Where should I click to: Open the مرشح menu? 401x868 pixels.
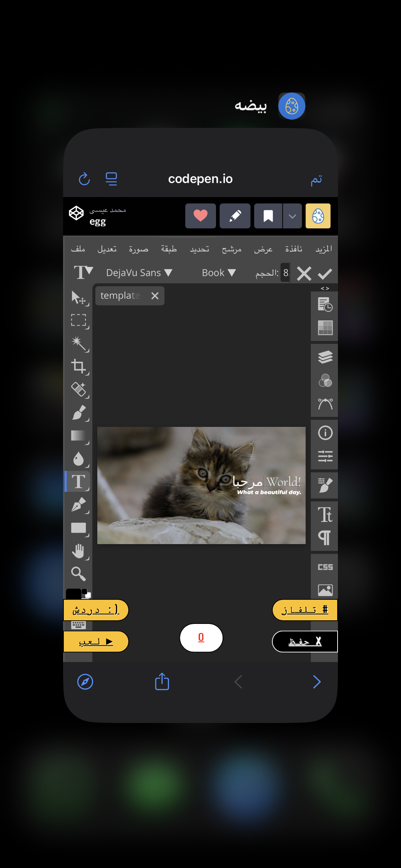pos(231,249)
